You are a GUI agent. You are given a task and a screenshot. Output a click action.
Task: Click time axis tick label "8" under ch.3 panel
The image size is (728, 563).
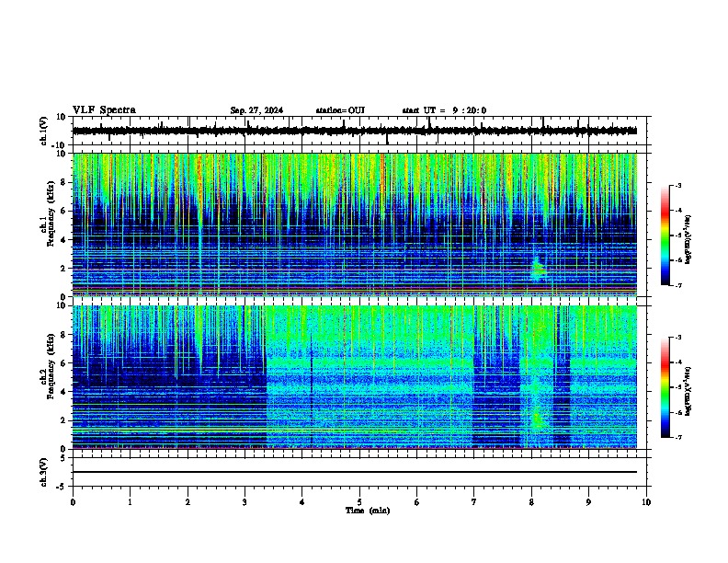click(531, 502)
